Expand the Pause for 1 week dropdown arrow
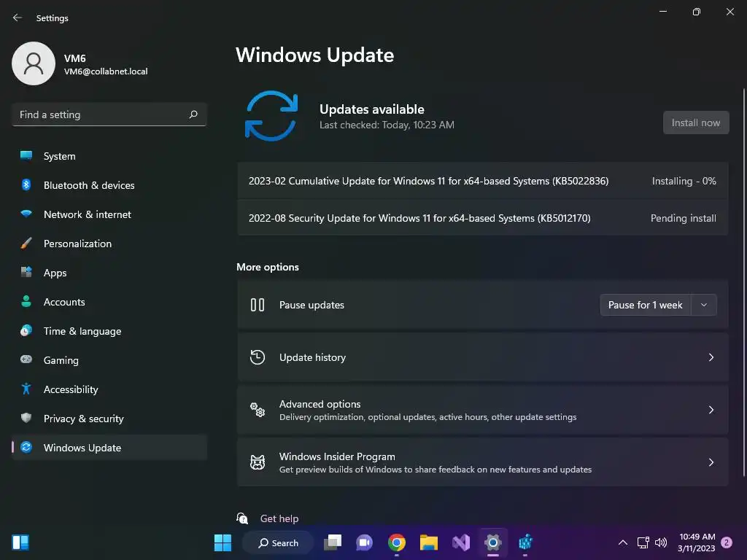 pos(704,305)
